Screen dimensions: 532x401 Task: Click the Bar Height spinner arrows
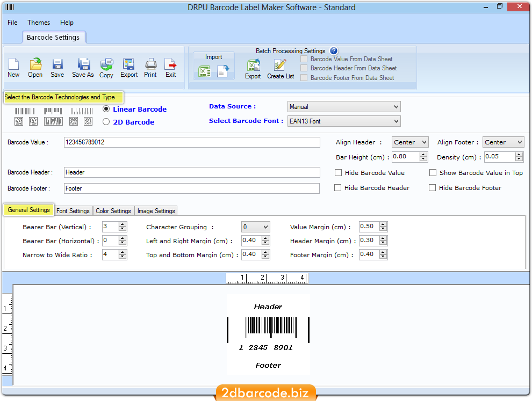423,157
